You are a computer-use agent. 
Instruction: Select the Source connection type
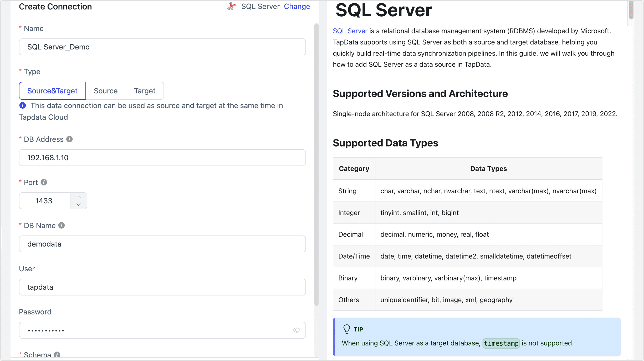click(106, 91)
